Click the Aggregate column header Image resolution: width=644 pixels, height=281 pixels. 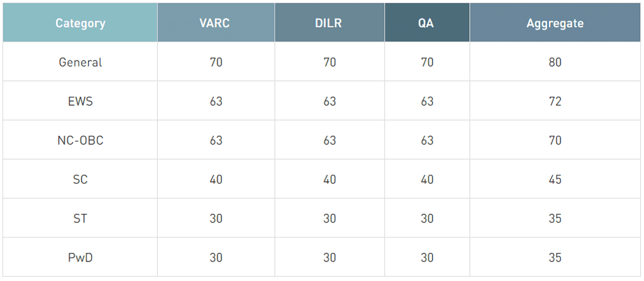coord(555,24)
